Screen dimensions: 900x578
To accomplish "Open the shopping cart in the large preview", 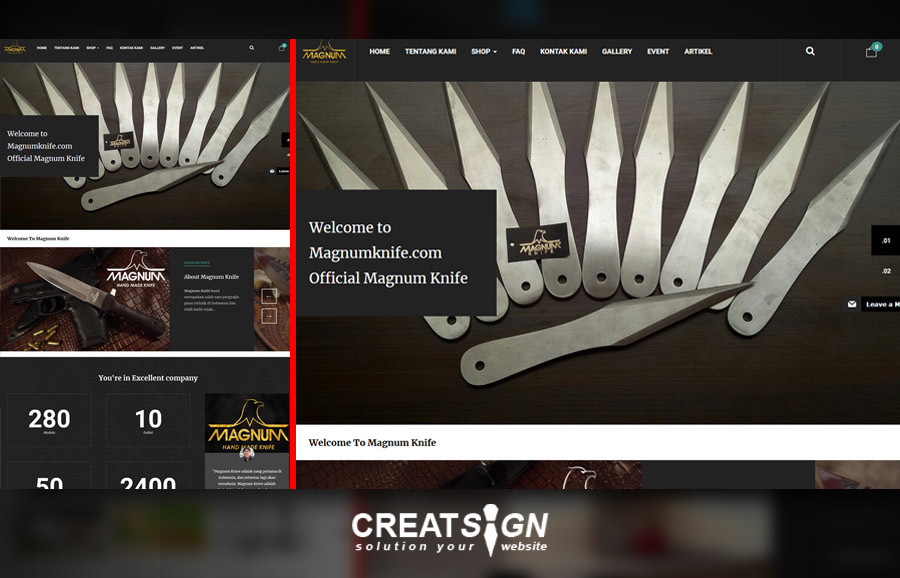I will (x=871, y=52).
